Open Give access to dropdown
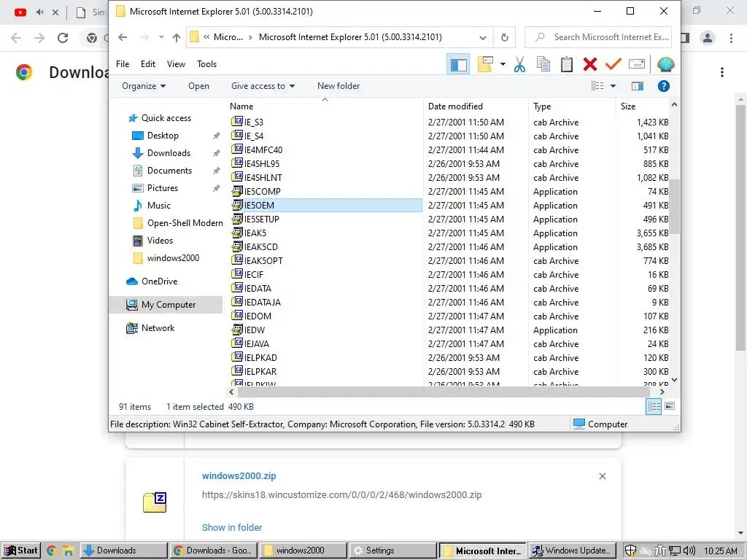 (x=263, y=86)
